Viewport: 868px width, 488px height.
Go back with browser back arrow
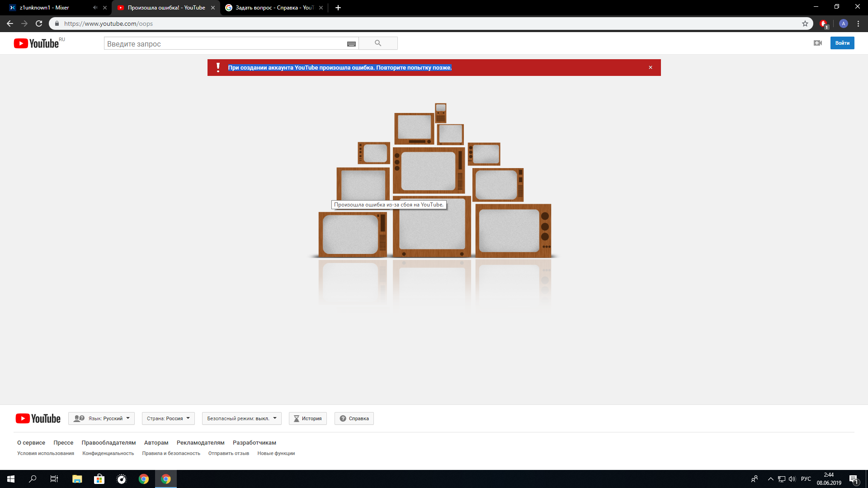pyautogui.click(x=10, y=23)
